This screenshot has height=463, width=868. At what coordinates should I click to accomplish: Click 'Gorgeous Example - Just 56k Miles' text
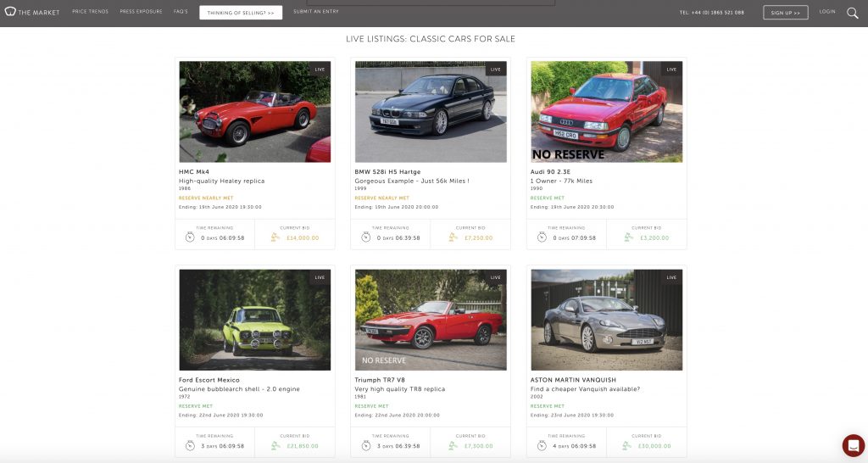[412, 181]
